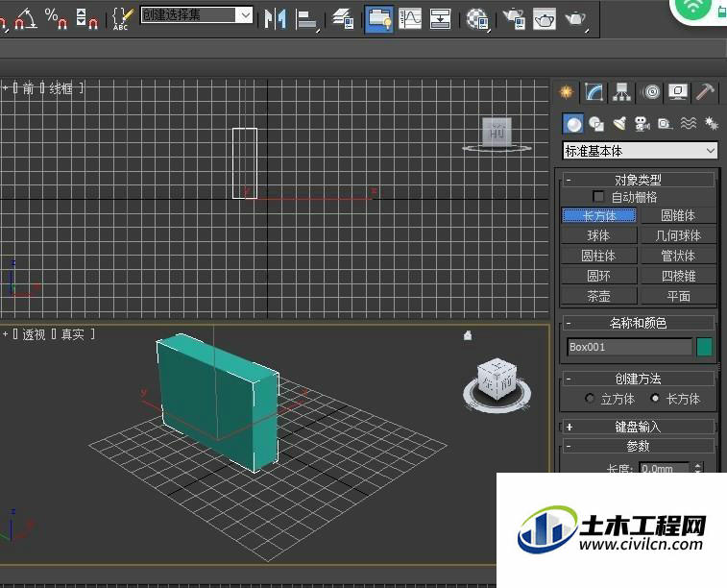Click the 平面 button
This screenshot has height=588, width=727.
coord(678,296)
